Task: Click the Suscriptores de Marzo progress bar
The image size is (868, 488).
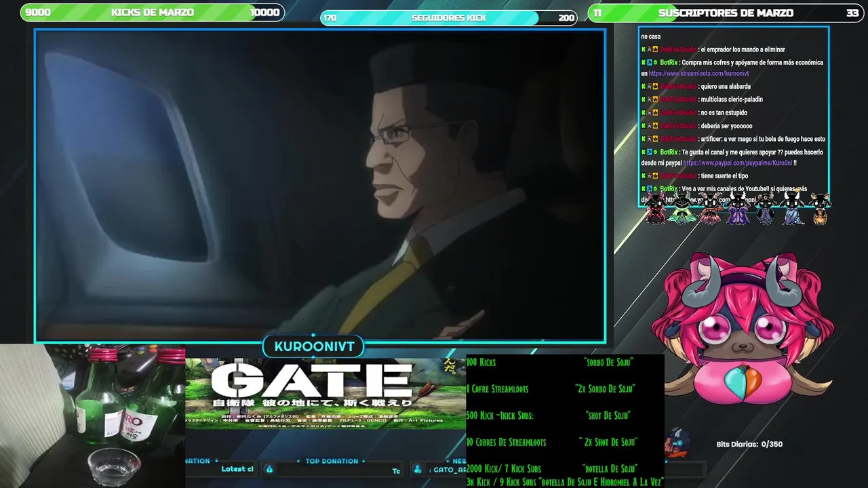Action: point(726,13)
